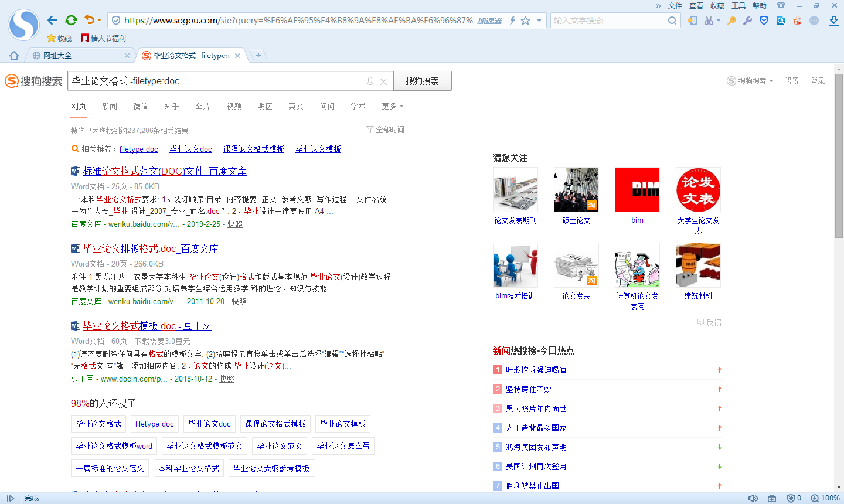Open result 毕业论文排版格式.doc_百度文库
The width and height of the screenshot is (844, 504).
click(x=151, y=248)
